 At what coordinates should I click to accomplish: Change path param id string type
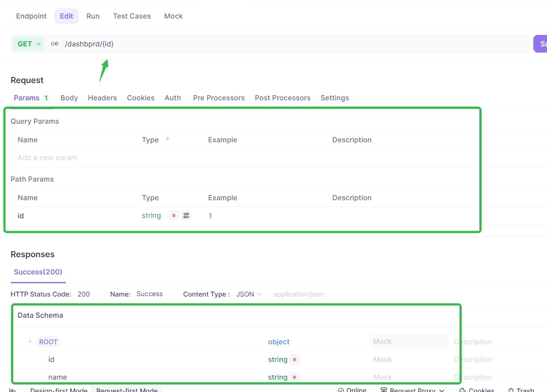tap(151, 216)
